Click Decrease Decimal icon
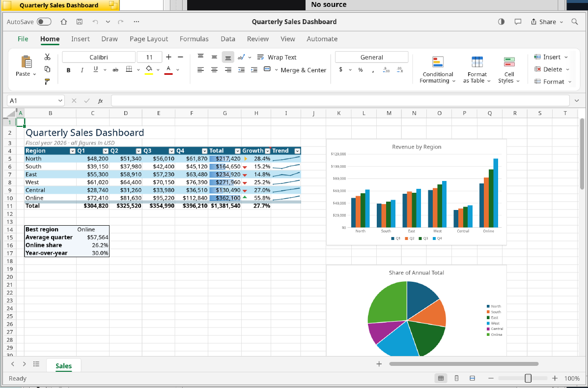Screen dimensions: 588x388 tap(400, 70)
